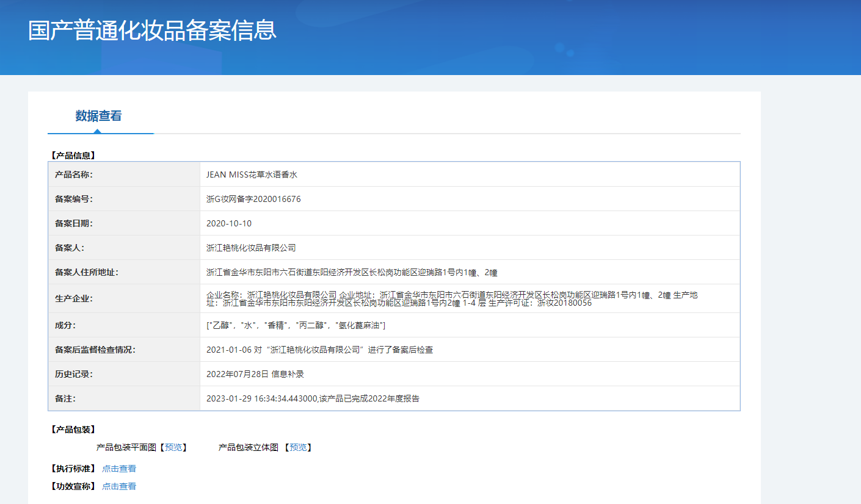Viewport: 861px width, 504px height.
Task: Click the 2021-01-06 post-filing inspection entry
Action: click(x=320, y=350)
